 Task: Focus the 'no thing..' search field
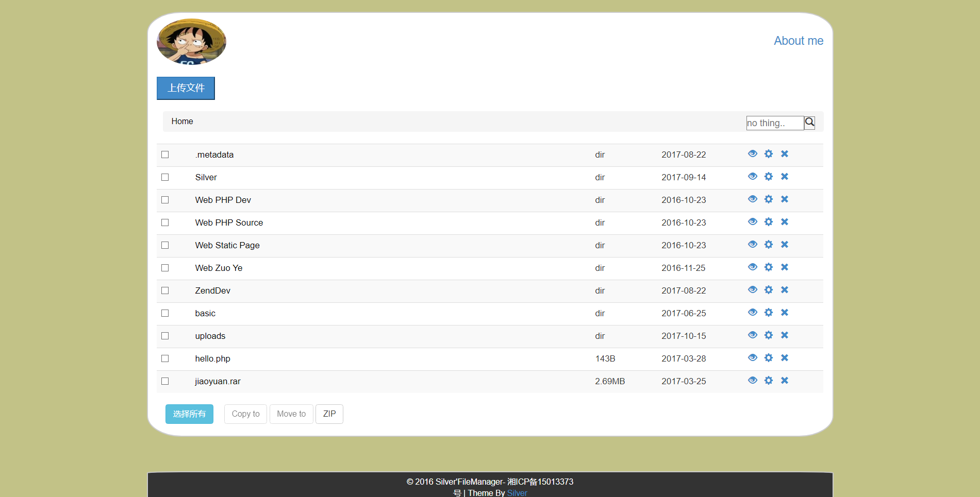(775, 123)
